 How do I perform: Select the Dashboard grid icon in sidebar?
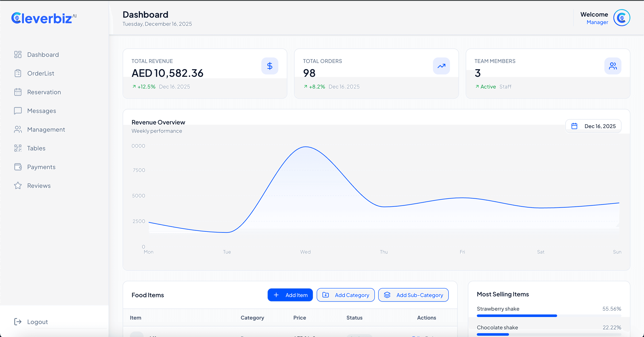point(18,54)
